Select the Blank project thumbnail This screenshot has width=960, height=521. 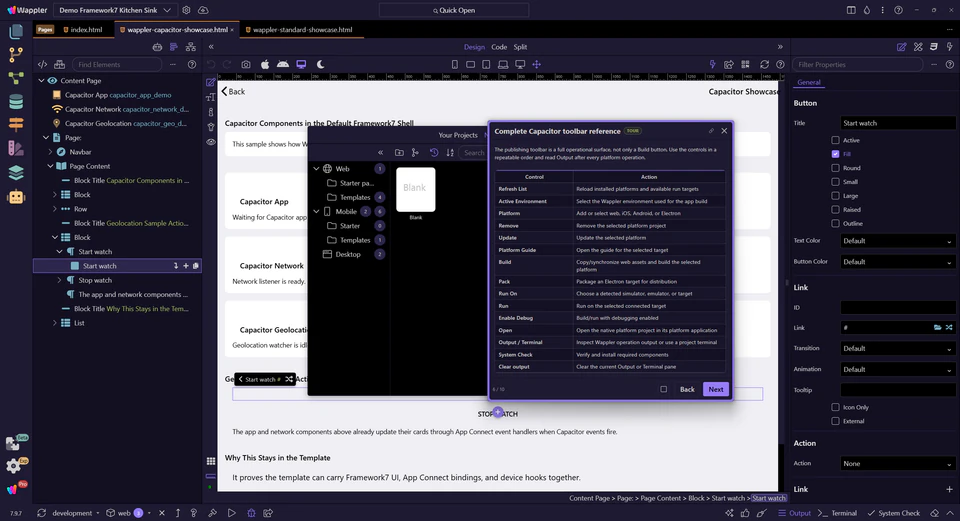[416, 189]
